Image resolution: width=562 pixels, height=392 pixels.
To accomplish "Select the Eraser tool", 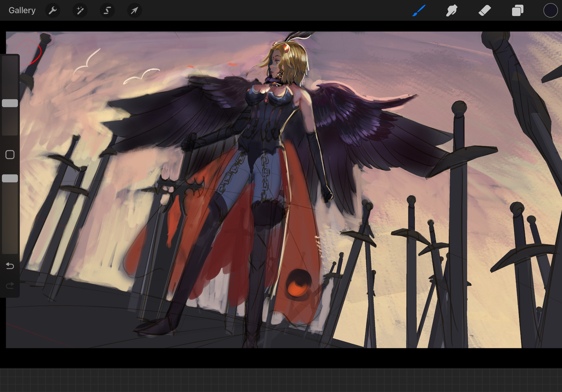I will pyautogui.click(x=485, y=10).
